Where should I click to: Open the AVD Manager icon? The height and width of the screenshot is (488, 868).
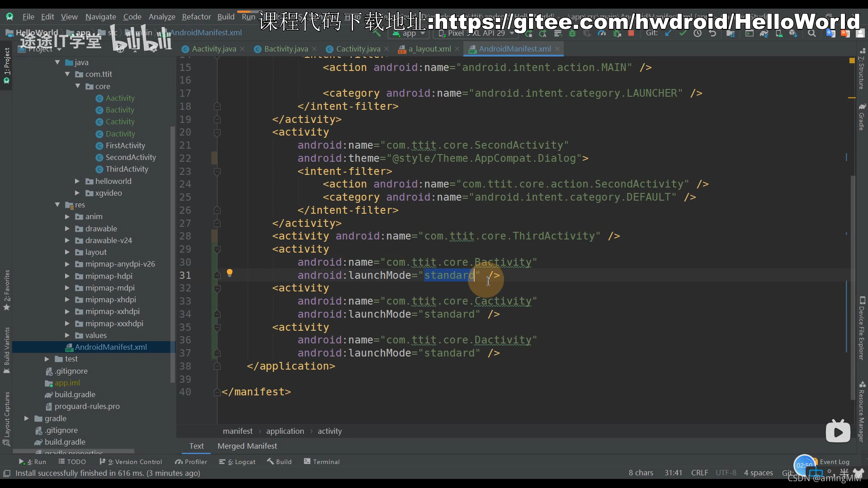coord(779,33)
